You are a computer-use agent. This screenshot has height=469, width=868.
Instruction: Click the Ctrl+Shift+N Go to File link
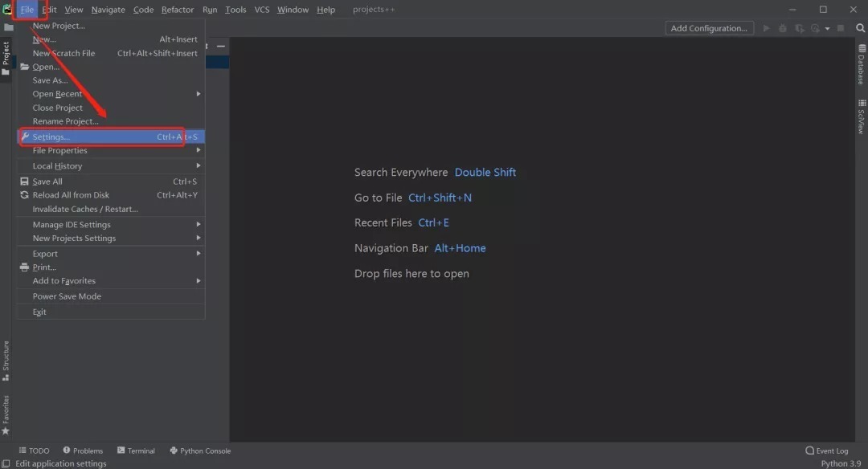[440, 197]
